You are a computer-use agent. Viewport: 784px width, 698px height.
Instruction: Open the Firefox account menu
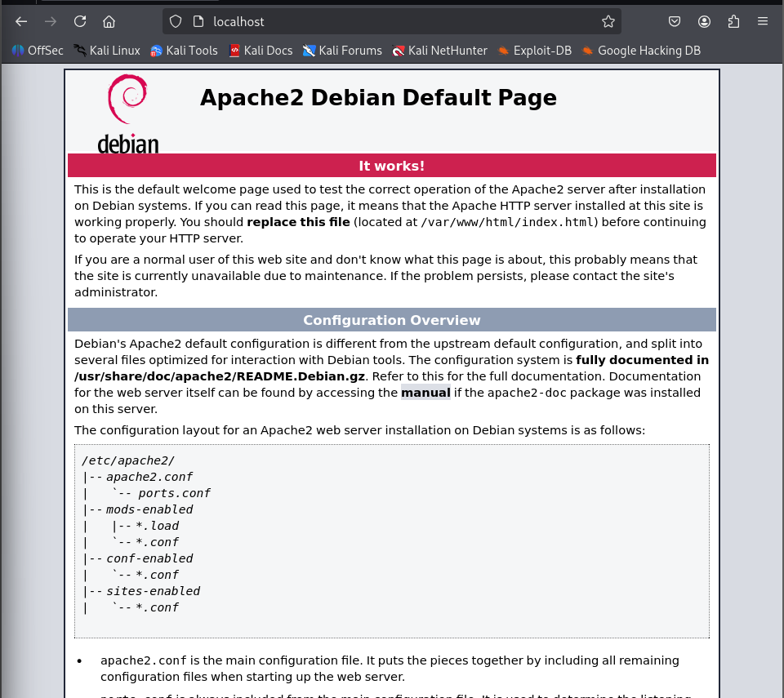(704, 22)
